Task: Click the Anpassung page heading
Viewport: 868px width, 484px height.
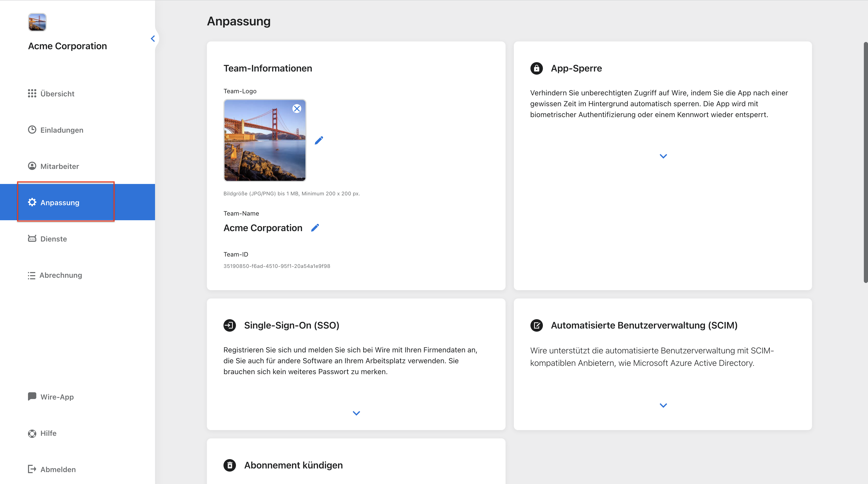Action: [239, 21]
